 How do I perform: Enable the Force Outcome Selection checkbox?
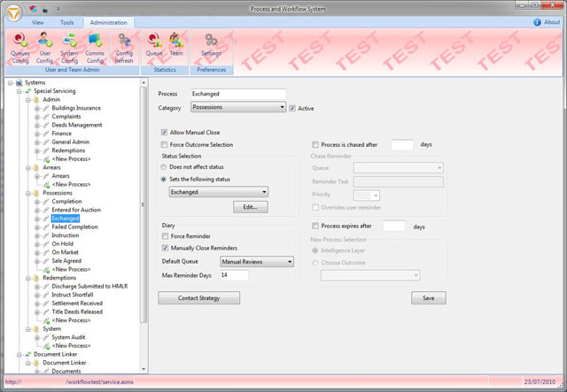point(165,144)
